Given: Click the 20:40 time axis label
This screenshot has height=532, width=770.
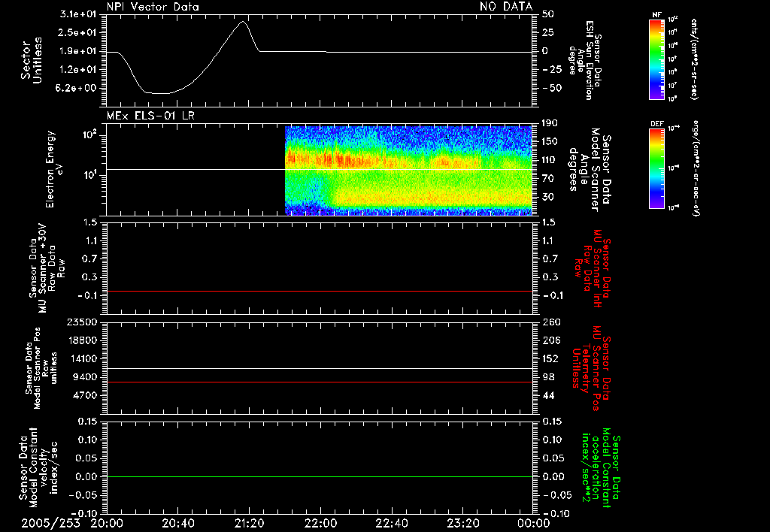Looking at the screenshot, I should [x=177, y=523].
